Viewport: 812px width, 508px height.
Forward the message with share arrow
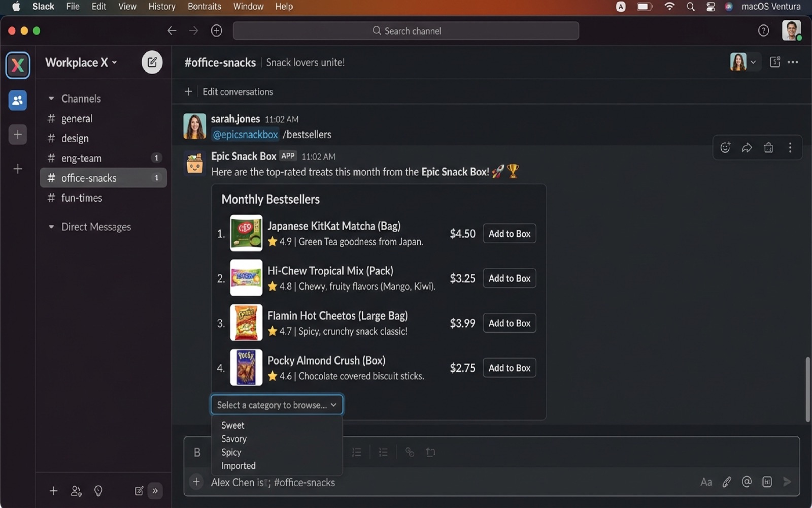(x=747, y=147)
